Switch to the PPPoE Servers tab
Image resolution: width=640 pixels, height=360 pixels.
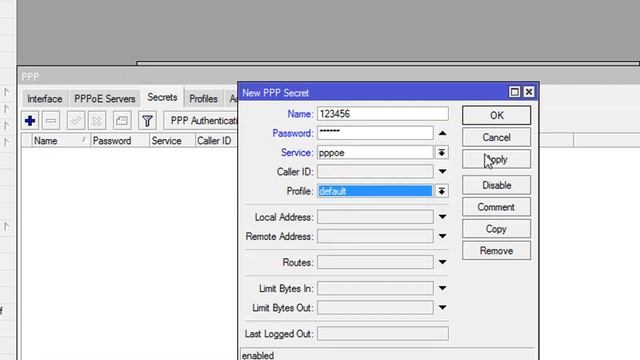pos(104,99)
